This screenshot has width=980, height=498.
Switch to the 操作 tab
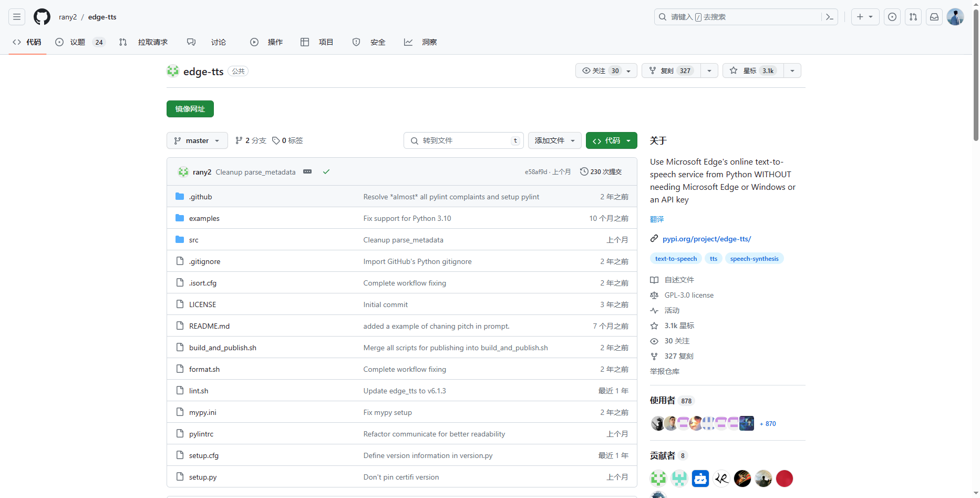pyautogui.click(x=266, y=42)
